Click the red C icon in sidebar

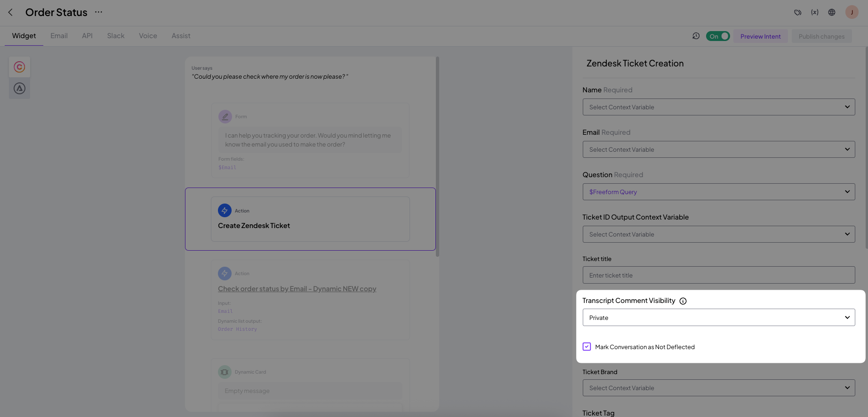pyautogui.click(x=19, y=67)
